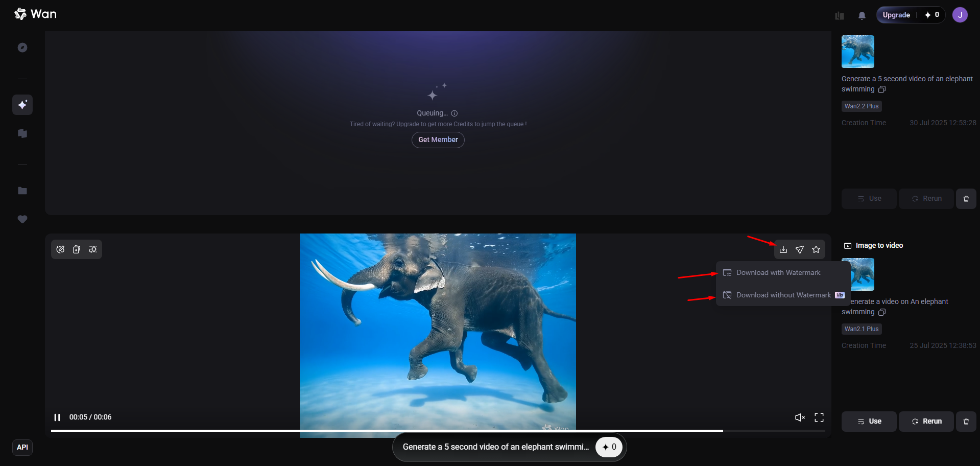Pause the playing elephant video

(58, 417)
